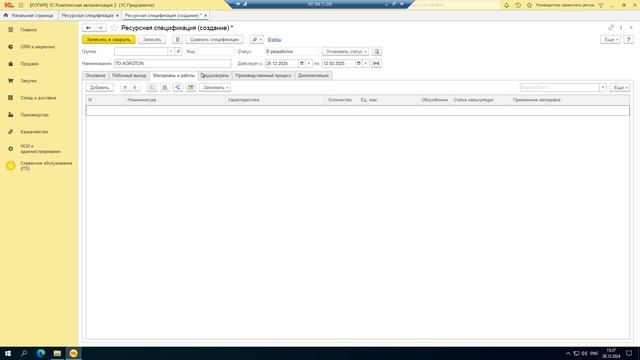This screenshot has height=360, width=640.
Task: Open File Explorer from taskbar
Action: (x=57, y=353)
